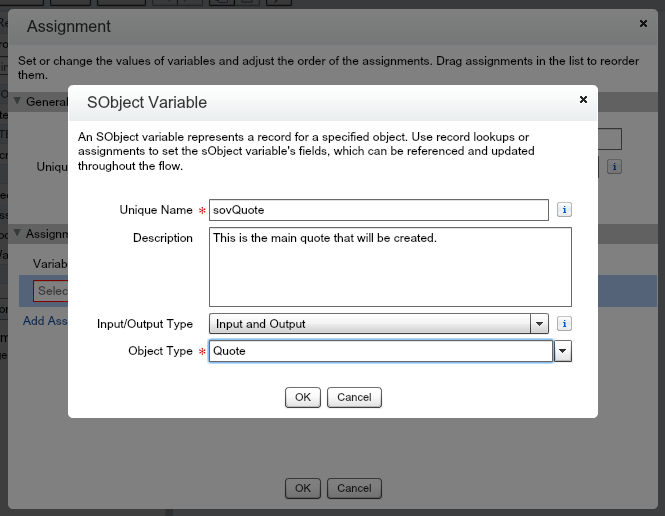Open the Input/Output Type dropdown
This screenshot has width=665, height=516.
(540, 324)
